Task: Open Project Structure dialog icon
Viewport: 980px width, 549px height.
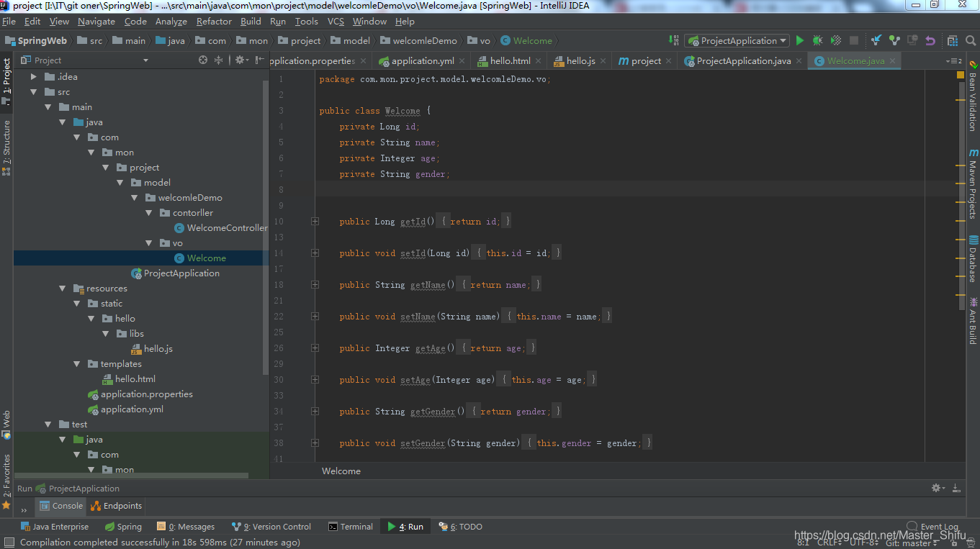Action: coord(952,41)
